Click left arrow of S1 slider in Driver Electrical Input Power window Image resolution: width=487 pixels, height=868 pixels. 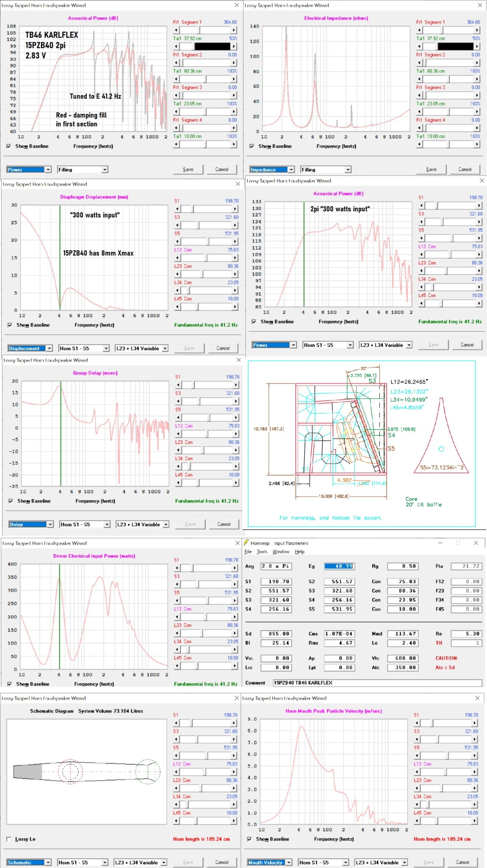177,568
